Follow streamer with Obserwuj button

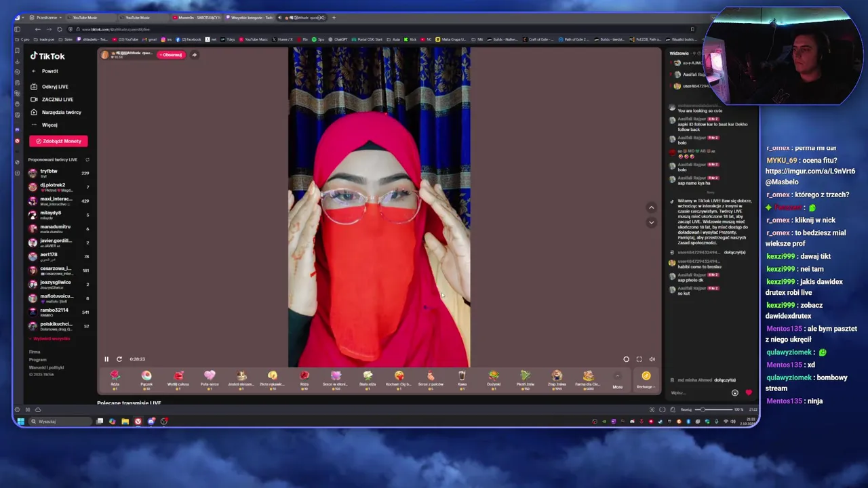click(x=172, y=55)
